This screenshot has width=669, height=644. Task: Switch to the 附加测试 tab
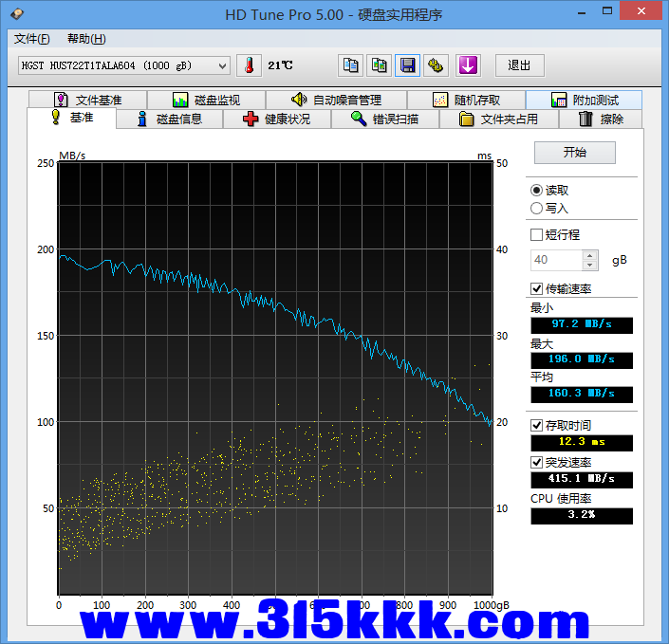point(585,100)
